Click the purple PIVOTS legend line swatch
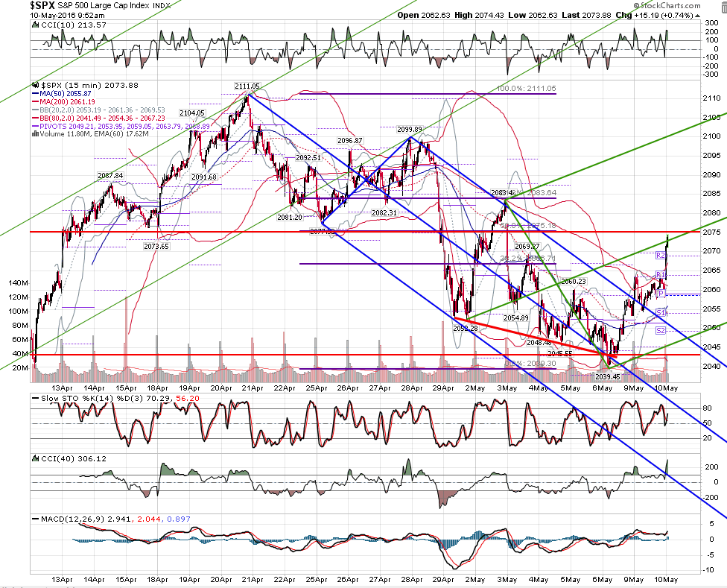The width and height of the screenshot is (727, 588). 35,126
